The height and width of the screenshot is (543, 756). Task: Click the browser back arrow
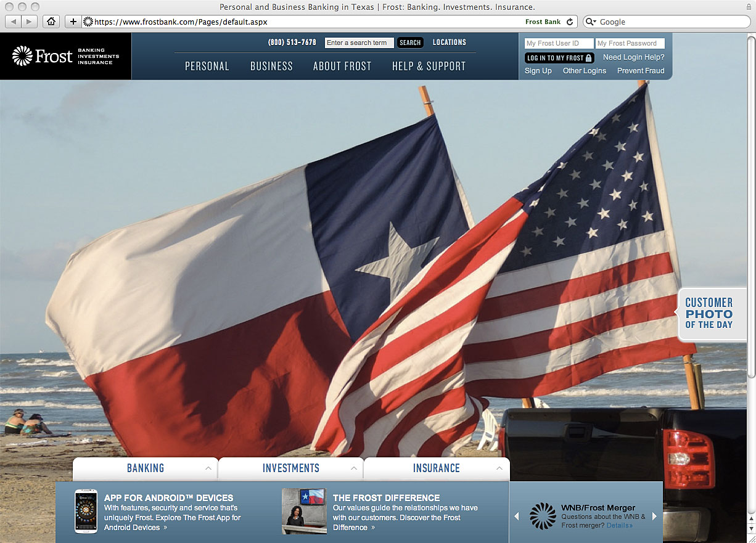pyautogui.click(x=14, y=22)
